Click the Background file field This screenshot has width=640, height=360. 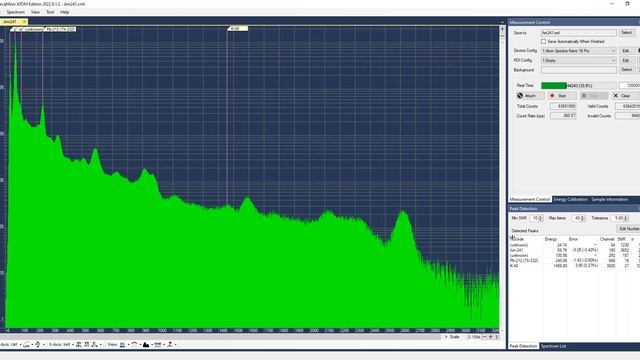[579, 70]
